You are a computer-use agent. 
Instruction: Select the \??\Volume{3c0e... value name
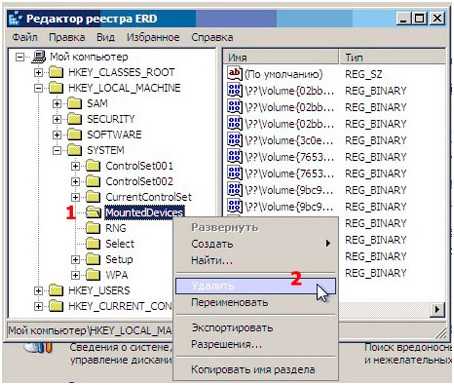pyautogui.click(x=289, y=140)
